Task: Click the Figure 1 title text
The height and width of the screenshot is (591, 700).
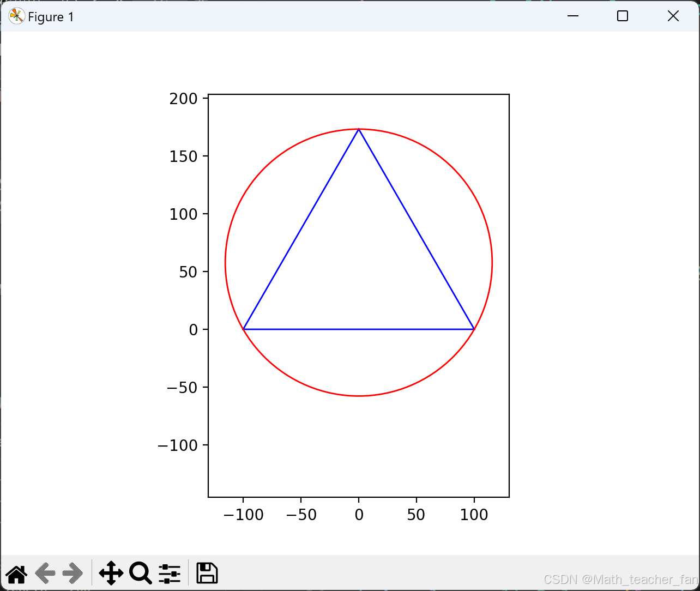Action: click(x=51, y=17)
